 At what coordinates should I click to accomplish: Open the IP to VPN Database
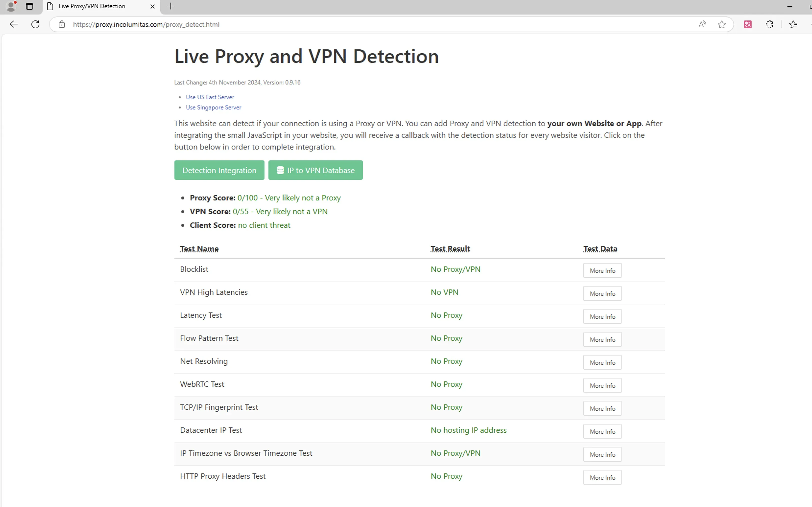point(316,170)
